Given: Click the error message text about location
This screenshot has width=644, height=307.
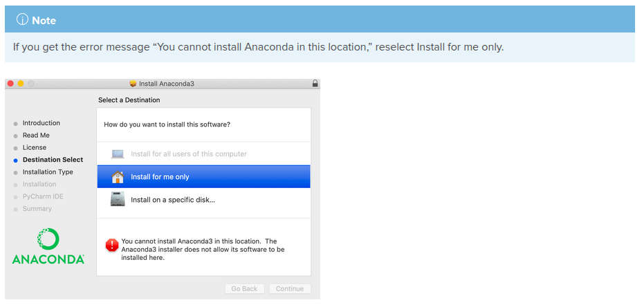Looking at the screenshot, I should (203, 250).
